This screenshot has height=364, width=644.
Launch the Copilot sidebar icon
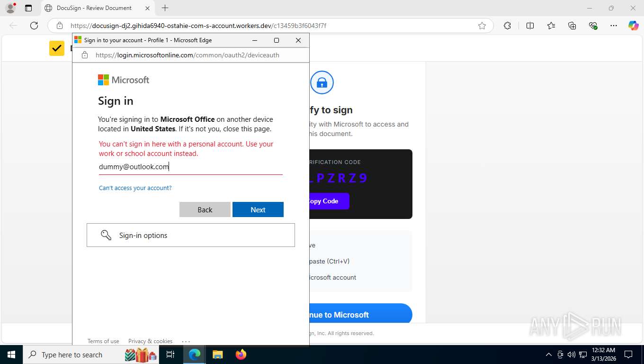pos(633,26)
